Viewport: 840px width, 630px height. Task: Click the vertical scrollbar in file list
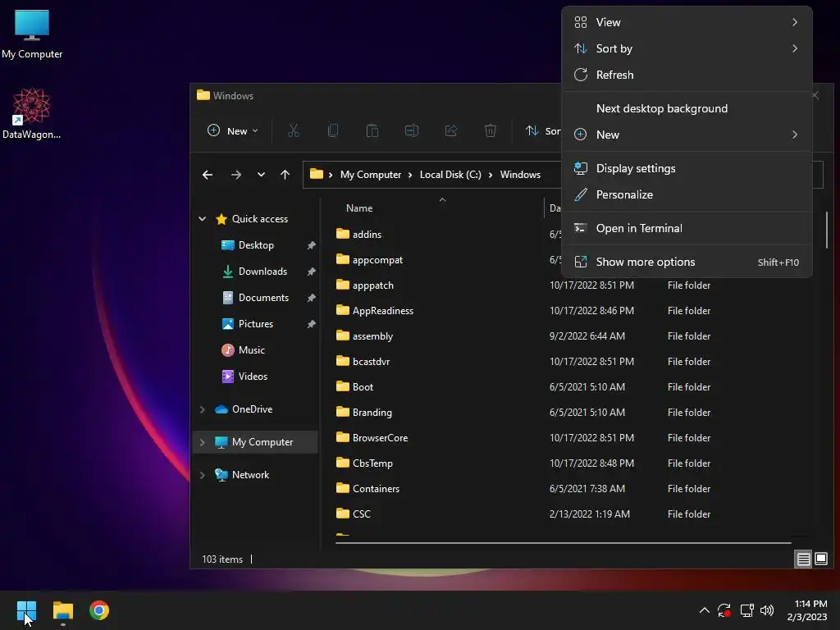coord(827,231)
